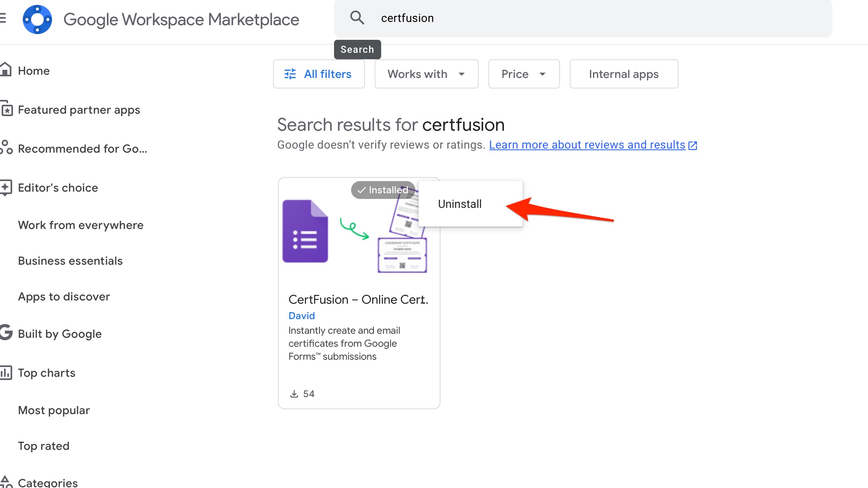868x488 pixels.
Task: Open the Learn more about reviews link
Action: click(x=587, y=145)
